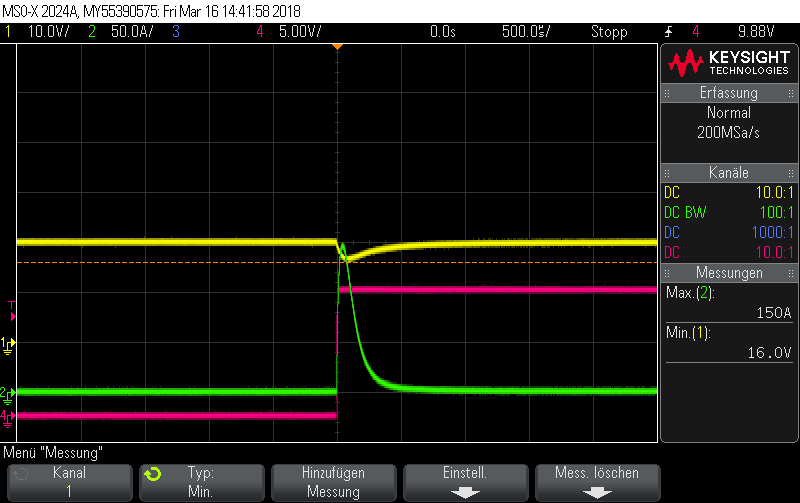Open the Kanäle panel header
Screen dimensions: 800x503
pyautogui.click(x=729, y=173)
